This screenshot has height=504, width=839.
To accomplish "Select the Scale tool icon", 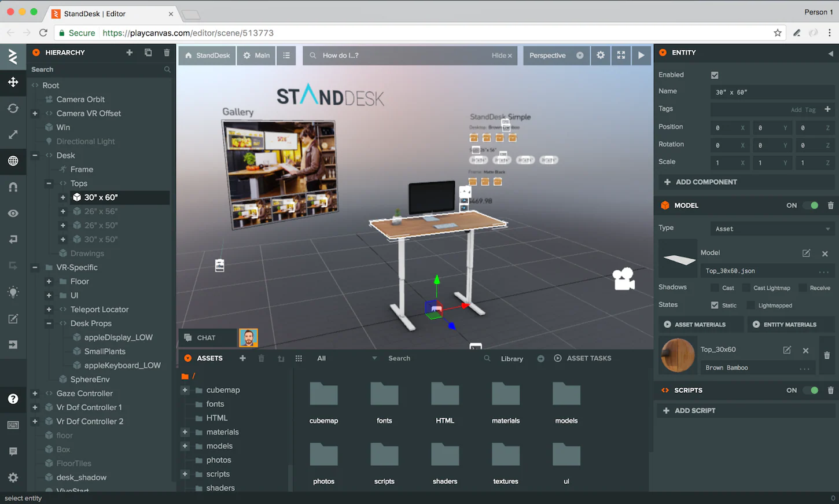I will click(13, 135).
